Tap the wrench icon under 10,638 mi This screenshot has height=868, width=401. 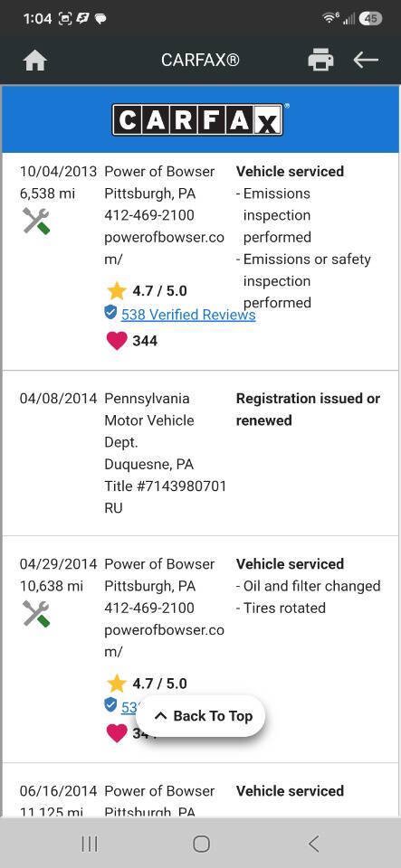[36, 613]
